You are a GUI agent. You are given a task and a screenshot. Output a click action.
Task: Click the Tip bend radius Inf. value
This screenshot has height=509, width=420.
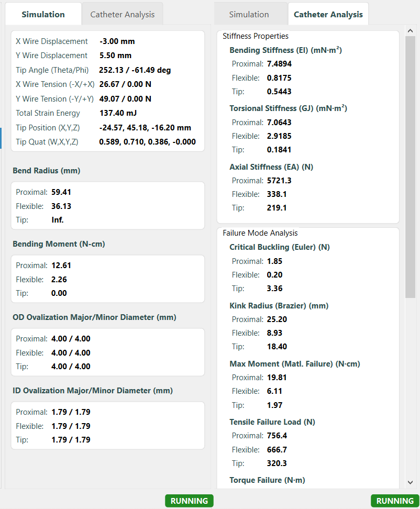point(58,220)
